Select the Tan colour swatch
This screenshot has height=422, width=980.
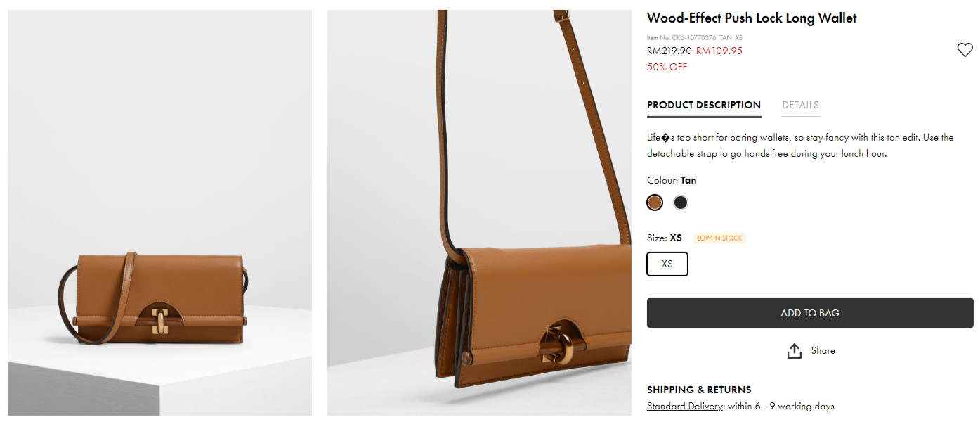pos(655,203)
